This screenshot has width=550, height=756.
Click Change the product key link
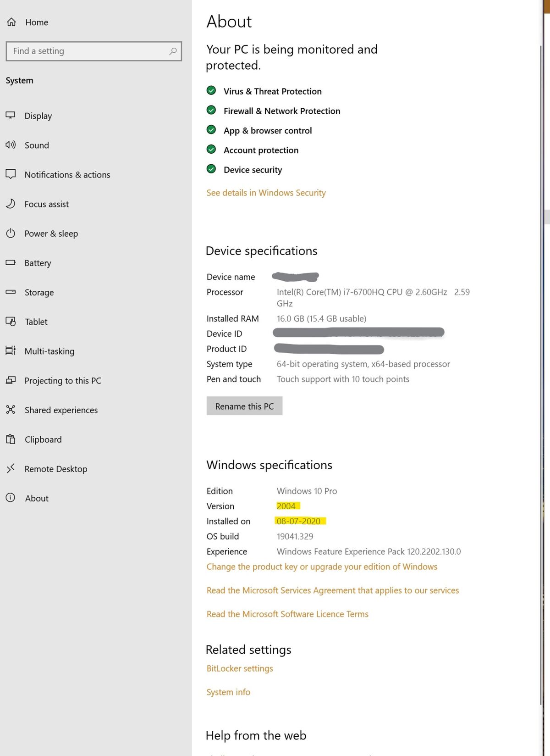pos(322,567)
